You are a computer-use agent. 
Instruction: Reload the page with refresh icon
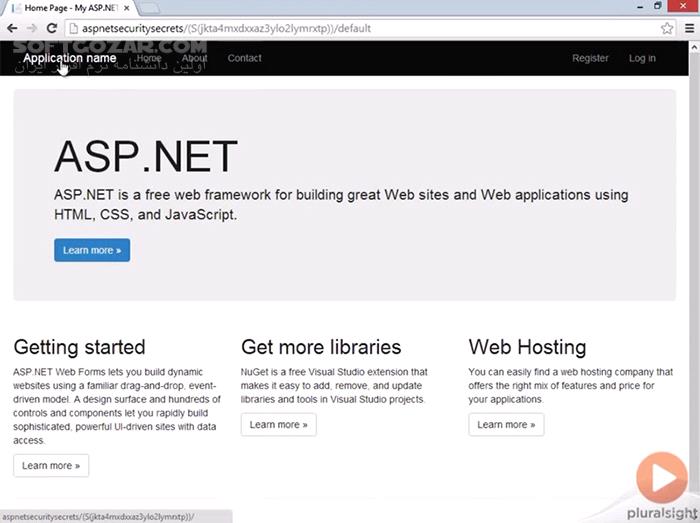(x=51, y=28)
